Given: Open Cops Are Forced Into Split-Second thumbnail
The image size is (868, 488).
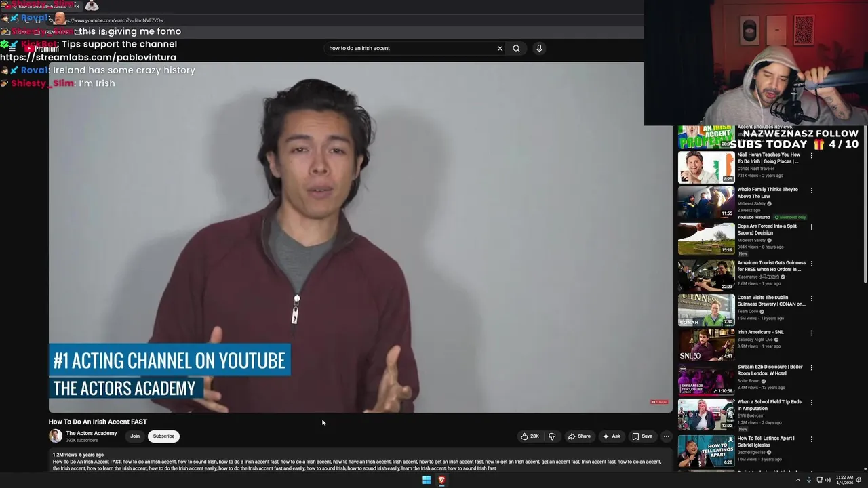Looking at the screenshot, I should point(706,239).
